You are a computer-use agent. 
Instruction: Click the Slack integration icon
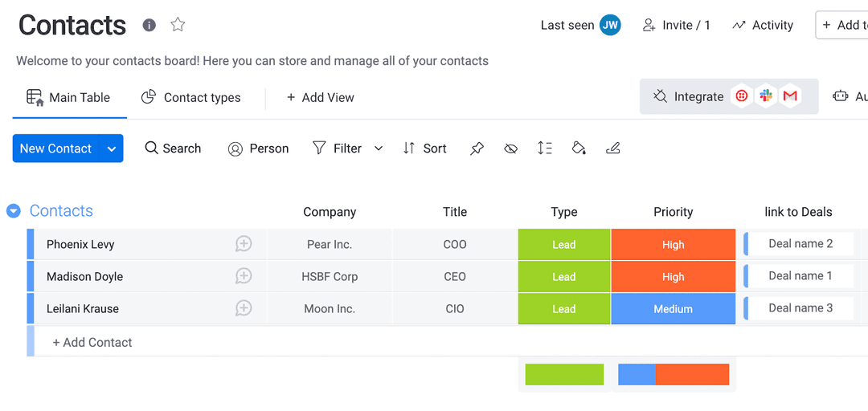pyautogui.click(x=766, y=96)
